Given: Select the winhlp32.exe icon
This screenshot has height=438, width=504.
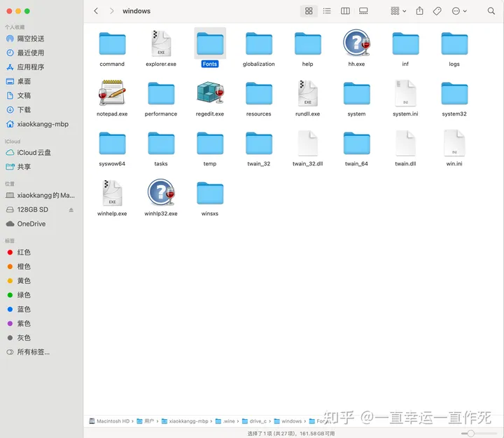Looking at the screenshot, I should tap(161, 193).
